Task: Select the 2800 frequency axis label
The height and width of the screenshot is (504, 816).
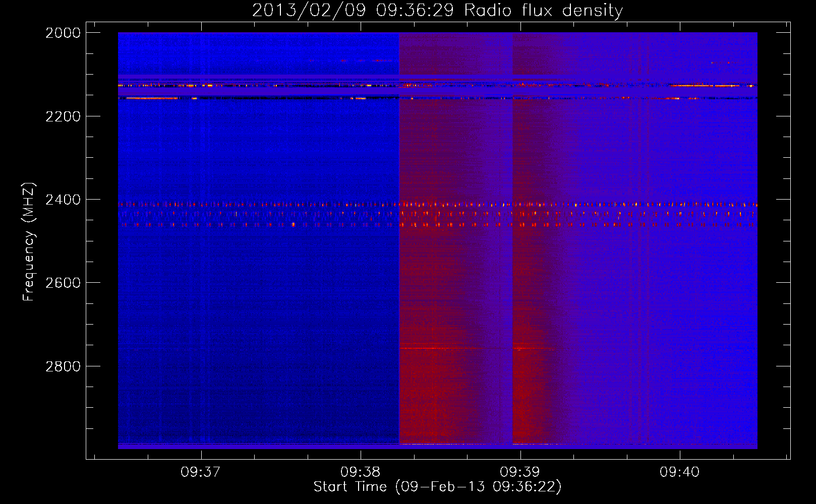Action: [63, 366]
